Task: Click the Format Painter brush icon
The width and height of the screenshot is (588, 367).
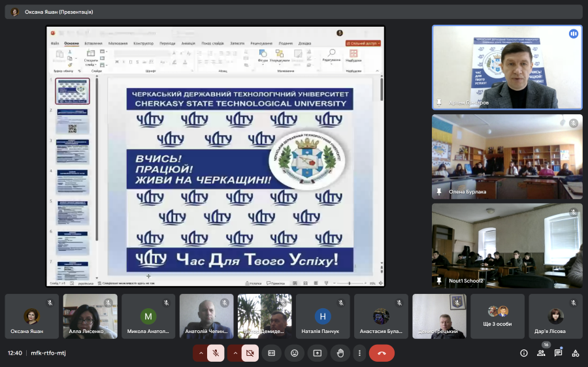Action: coord(70,65)
